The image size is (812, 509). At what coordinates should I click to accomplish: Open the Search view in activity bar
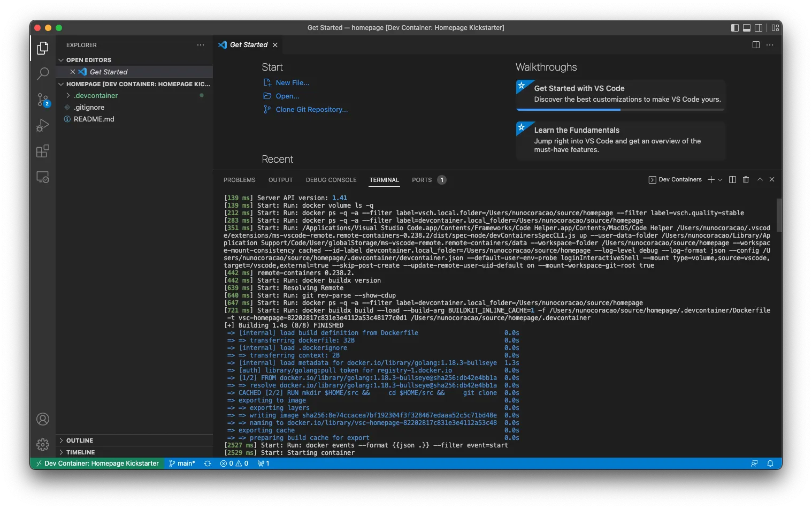pyautogui.click(x=43, y=73)
